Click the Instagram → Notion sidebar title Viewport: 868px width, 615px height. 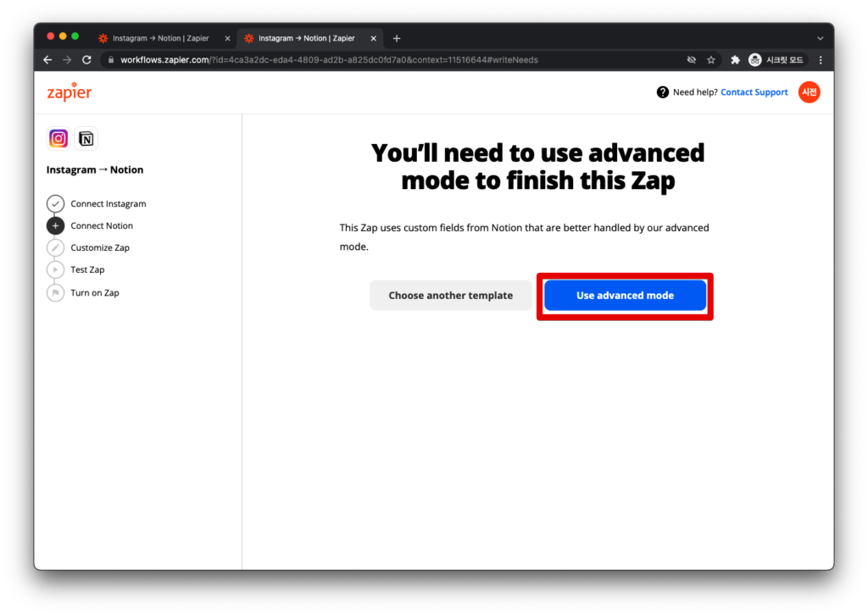coord(95,169)
